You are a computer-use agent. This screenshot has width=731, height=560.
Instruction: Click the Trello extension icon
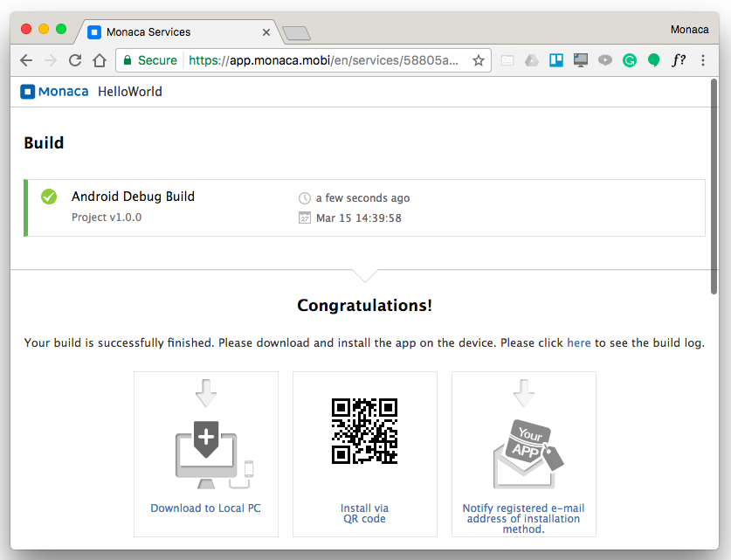[555, 60]
